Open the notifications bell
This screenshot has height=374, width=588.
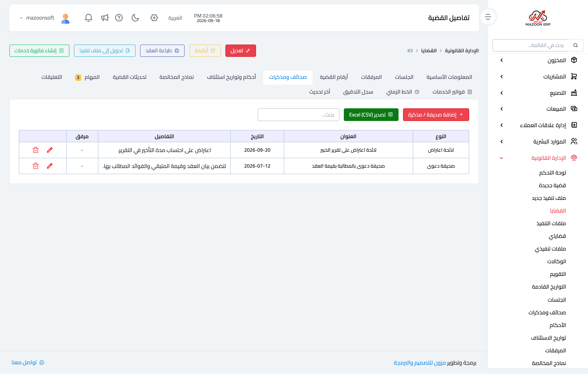coord(88,18)
